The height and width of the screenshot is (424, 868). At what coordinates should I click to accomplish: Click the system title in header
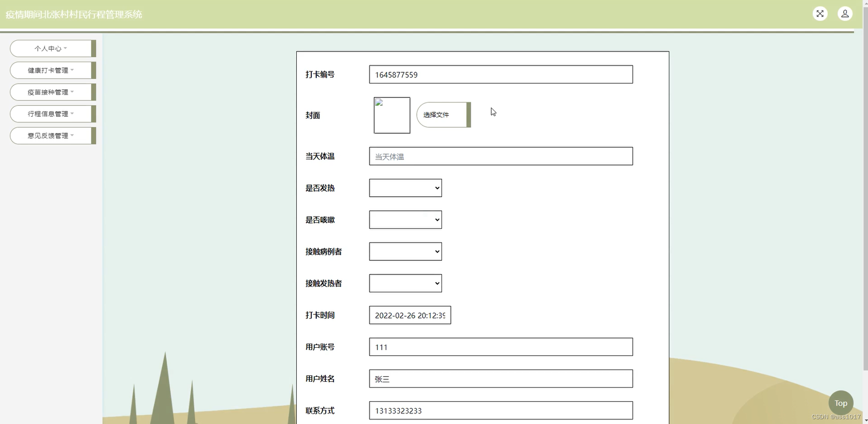[74, 15]
